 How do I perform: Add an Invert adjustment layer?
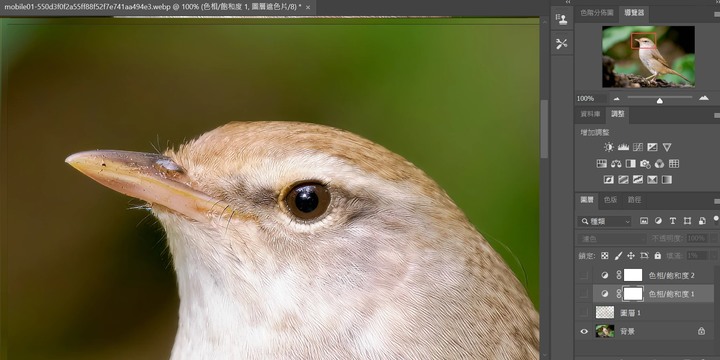point(609,180)
